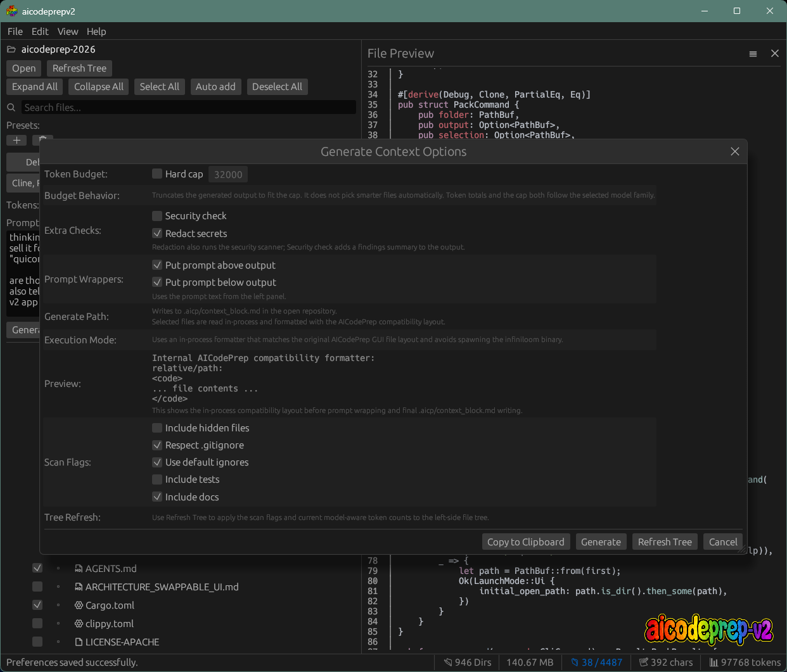Enable Include hidden files

157,428
